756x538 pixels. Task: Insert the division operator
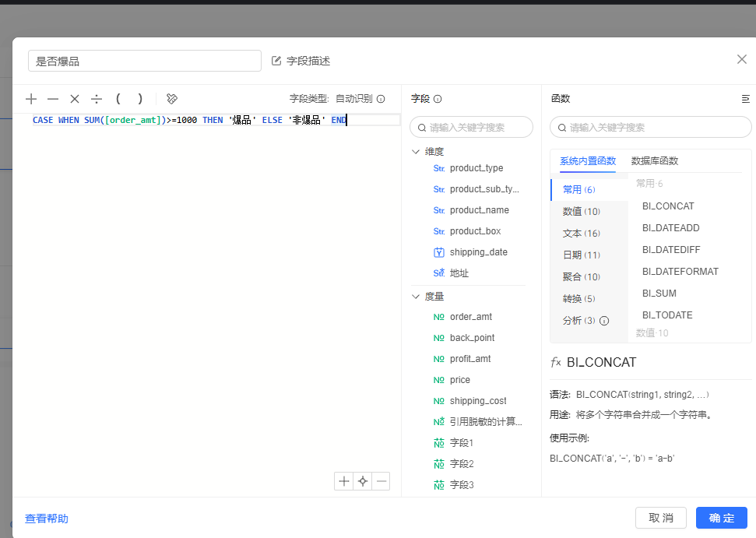click(x=96, y=99)
